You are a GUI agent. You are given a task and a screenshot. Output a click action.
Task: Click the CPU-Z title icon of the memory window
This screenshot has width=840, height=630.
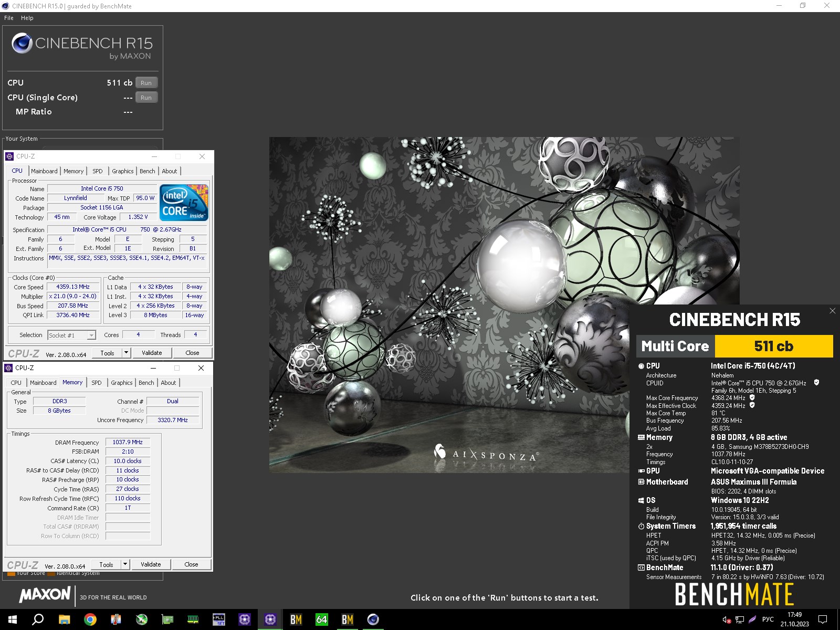click(8, 368)
